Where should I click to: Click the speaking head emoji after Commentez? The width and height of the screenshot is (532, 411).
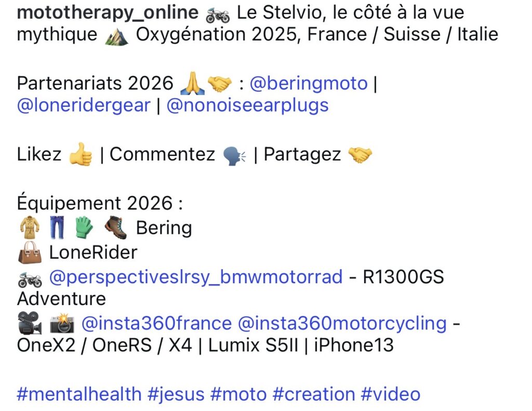(x=234, y=156)
